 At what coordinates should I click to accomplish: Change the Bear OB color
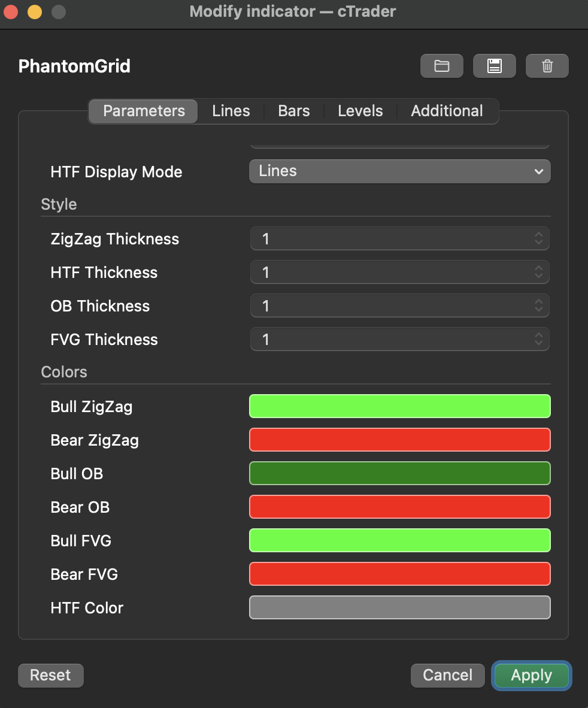click(399, 507)
